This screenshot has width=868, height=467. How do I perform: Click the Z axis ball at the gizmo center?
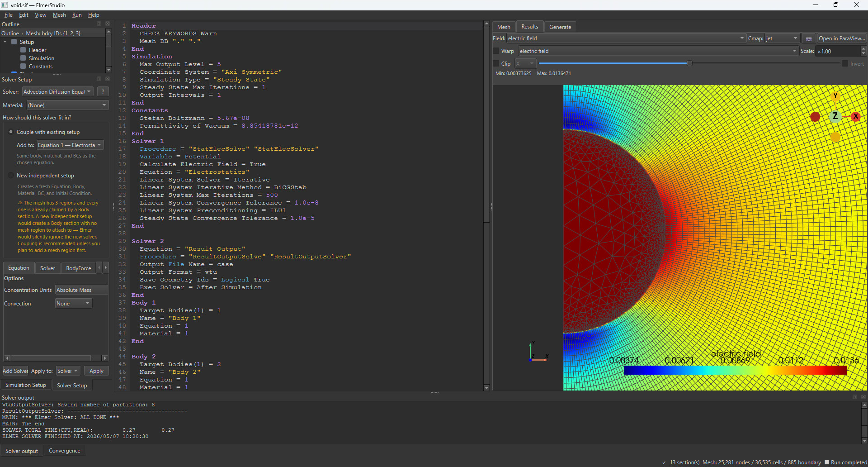[x=835, y=116]
